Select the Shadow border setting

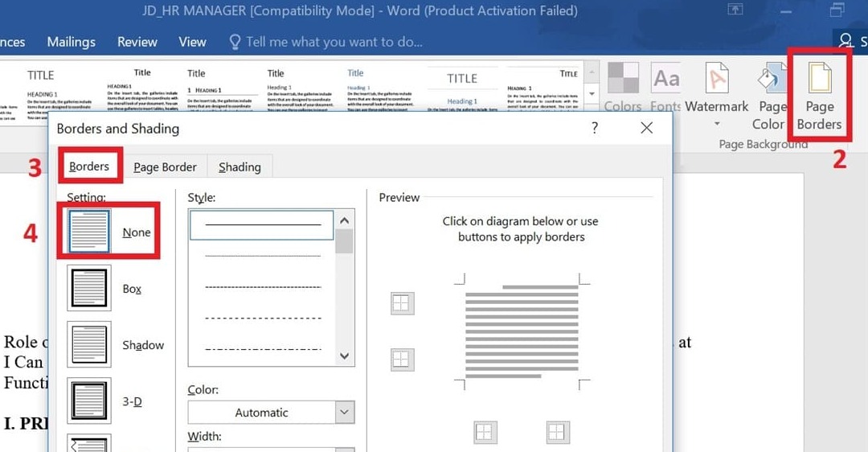coord(115,344)
